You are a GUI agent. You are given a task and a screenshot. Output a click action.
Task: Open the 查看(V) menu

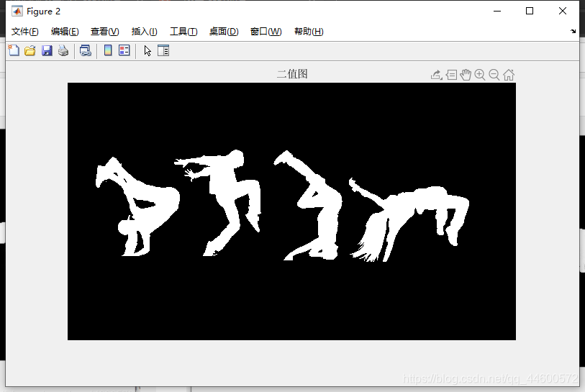(x=105, y=32)
